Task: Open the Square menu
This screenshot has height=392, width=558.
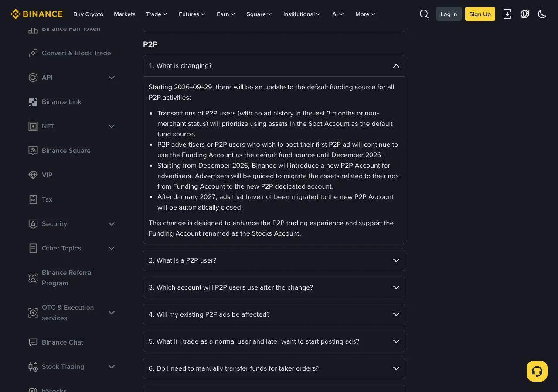Action: point(259,14)
